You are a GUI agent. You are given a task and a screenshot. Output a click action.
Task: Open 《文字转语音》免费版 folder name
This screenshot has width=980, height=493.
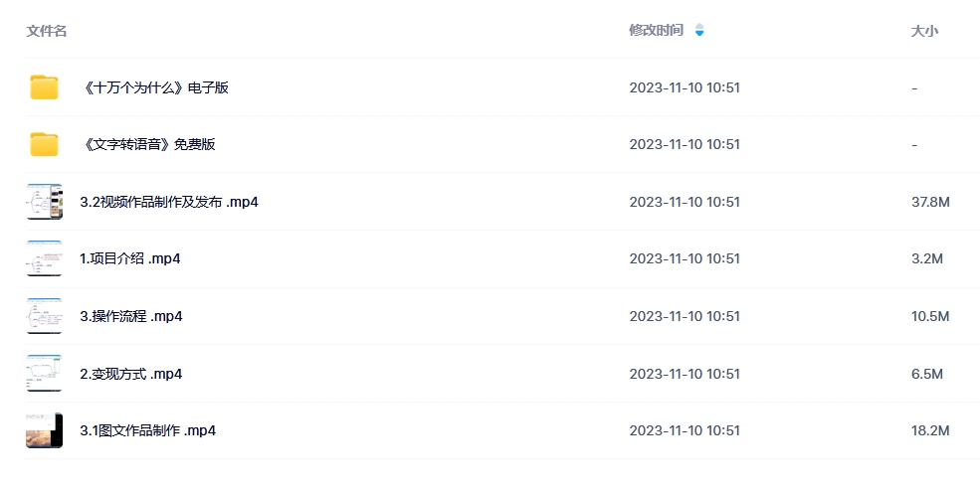pos(148,144)
